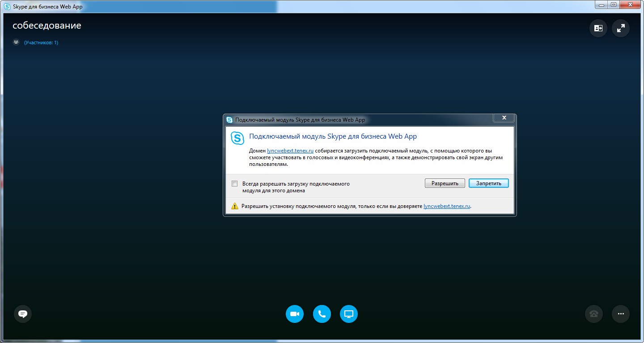
Task: Open the chat conversation bubble icon
Action: 23,313
